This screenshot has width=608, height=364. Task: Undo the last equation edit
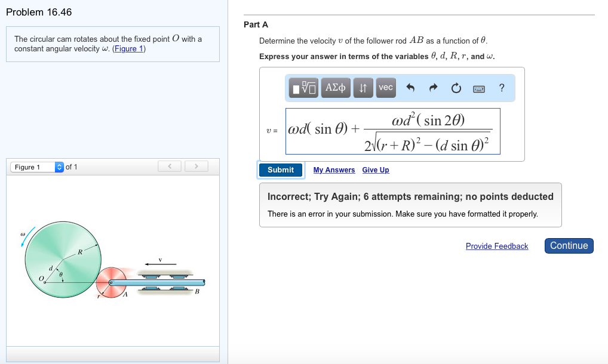pos(410,88)
